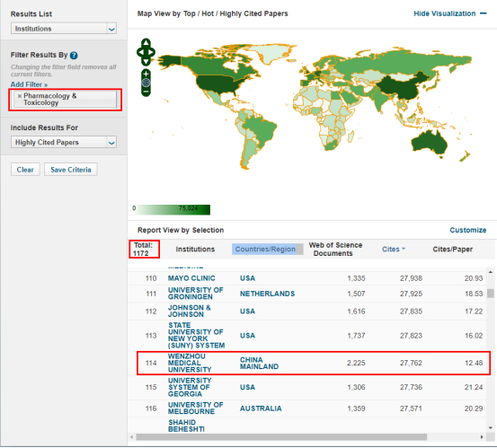The width and height of the screenshot is (497, 448).
Task: Pan the map up with arrow control
Action: (146, 43)
